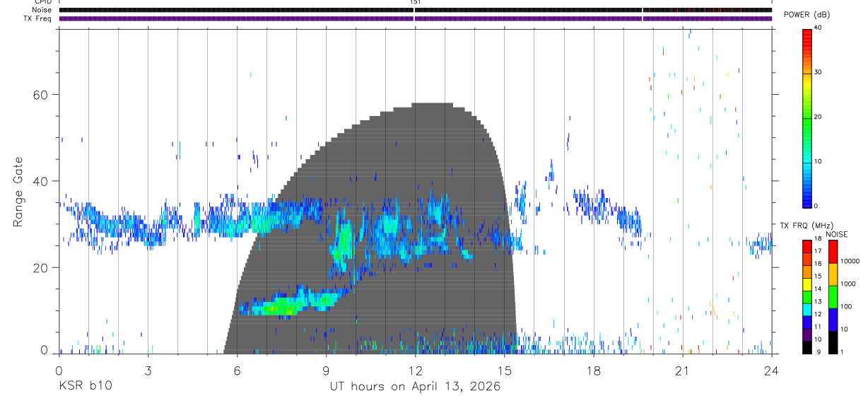This screenshot has width=868, height=401.
Task: Click the y-axis tick label '40'
Action: coord(40,181)
